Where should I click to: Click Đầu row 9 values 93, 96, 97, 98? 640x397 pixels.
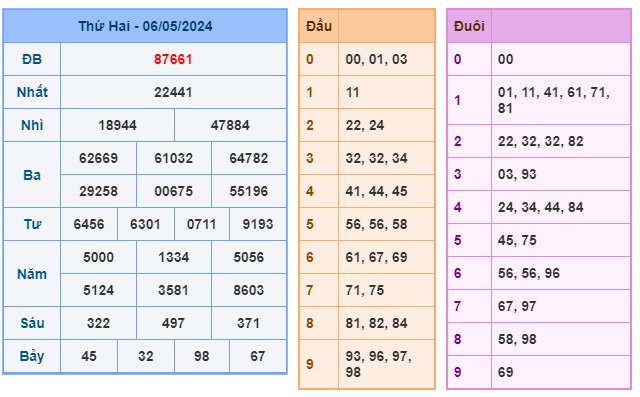378,364
